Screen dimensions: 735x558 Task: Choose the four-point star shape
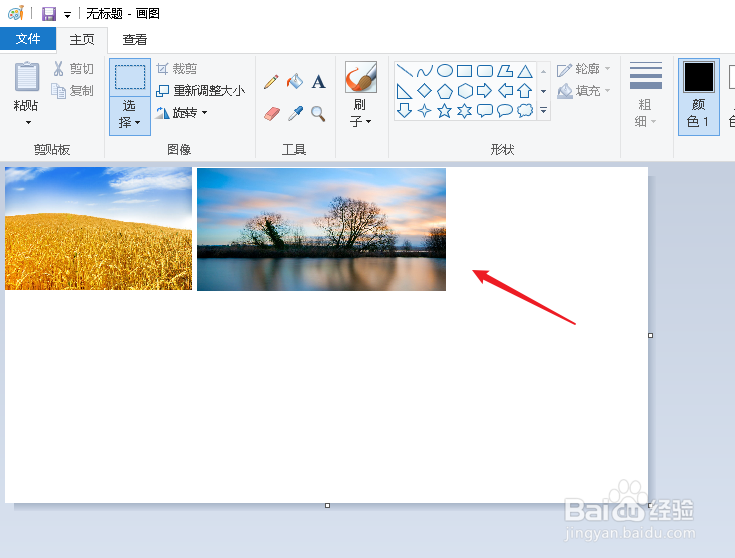(424, 111)
